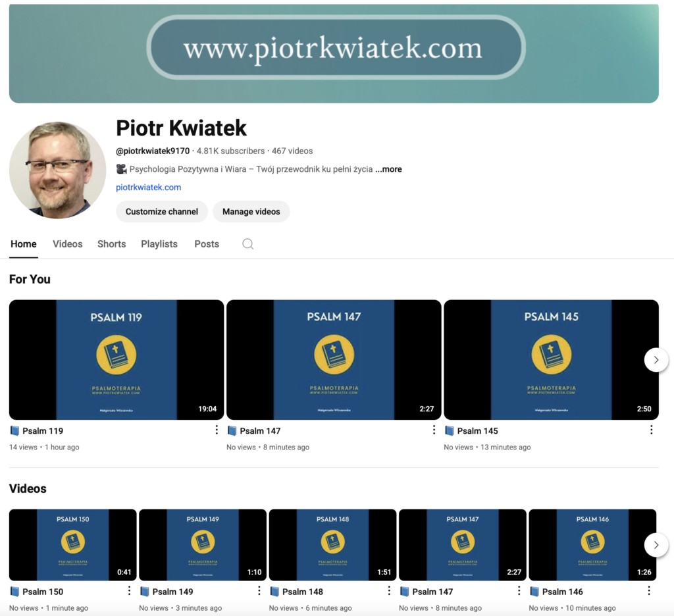Open the three-dot menu for Psalm 149

point(259,591)
